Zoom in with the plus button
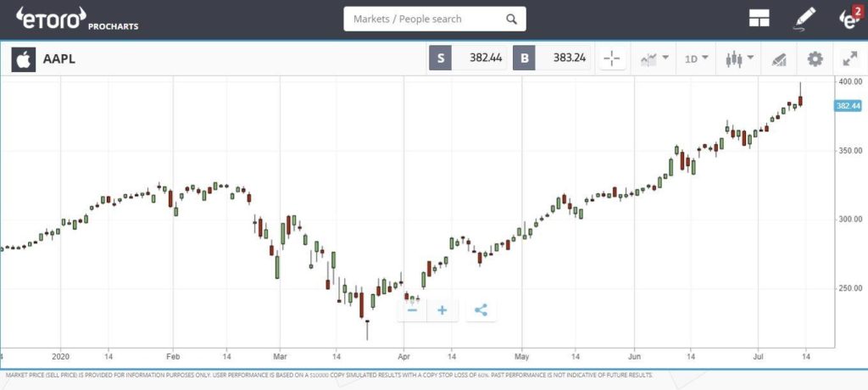 tap(442, 310)
